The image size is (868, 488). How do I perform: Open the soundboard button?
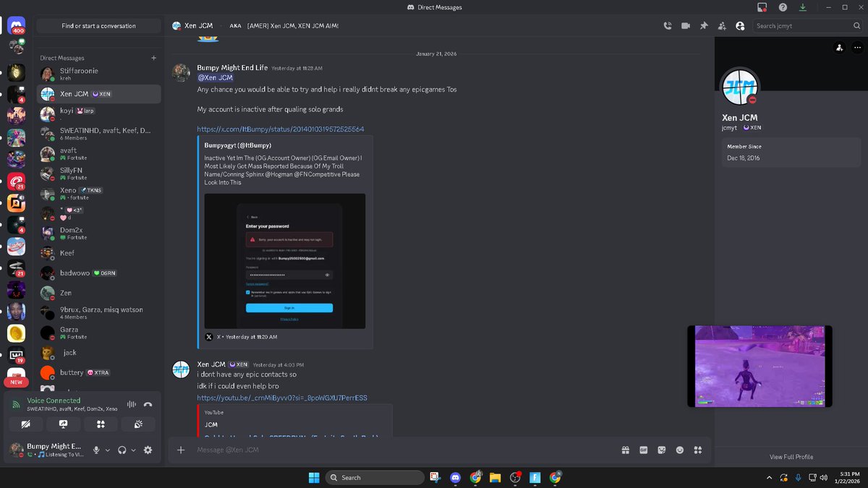point(138,424)
